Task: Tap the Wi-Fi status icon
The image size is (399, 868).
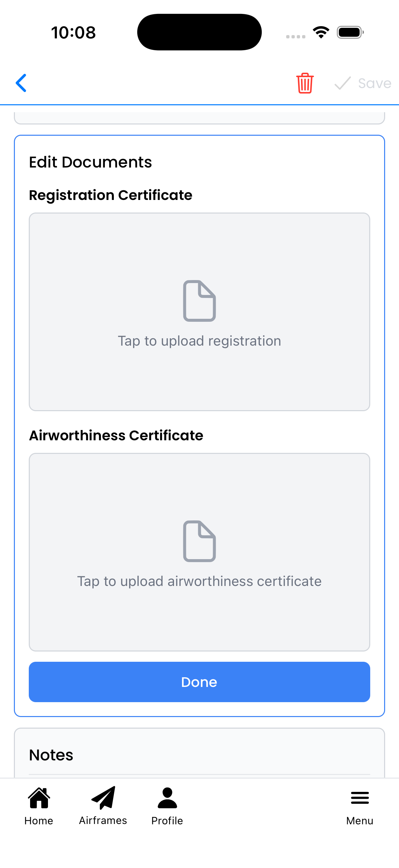Action: [x=321, y=32]
